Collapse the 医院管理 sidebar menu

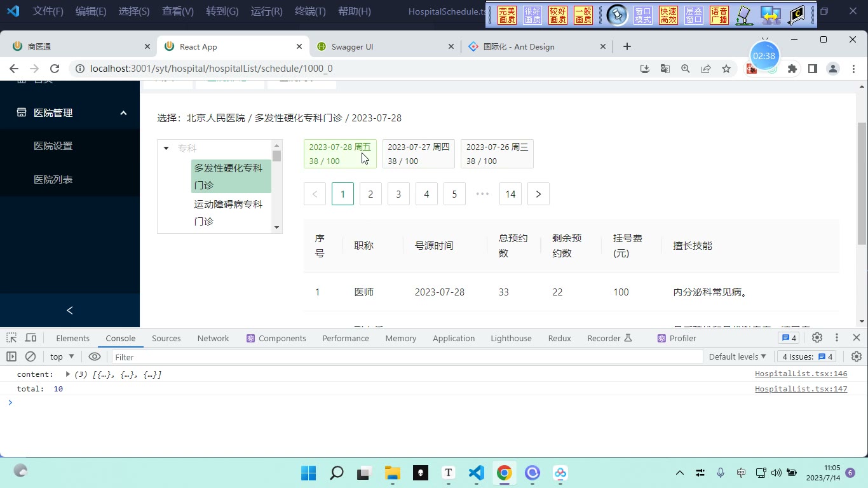70,112
